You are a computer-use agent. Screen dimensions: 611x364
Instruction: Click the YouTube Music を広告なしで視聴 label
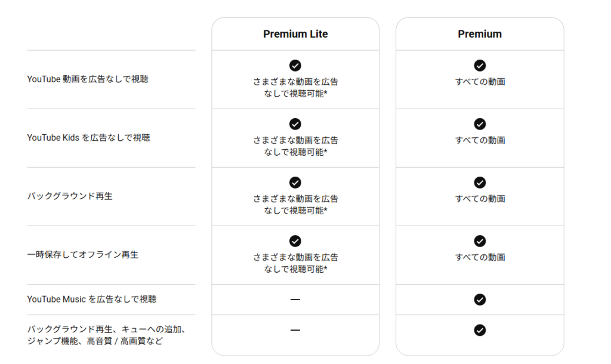point(92,300)
